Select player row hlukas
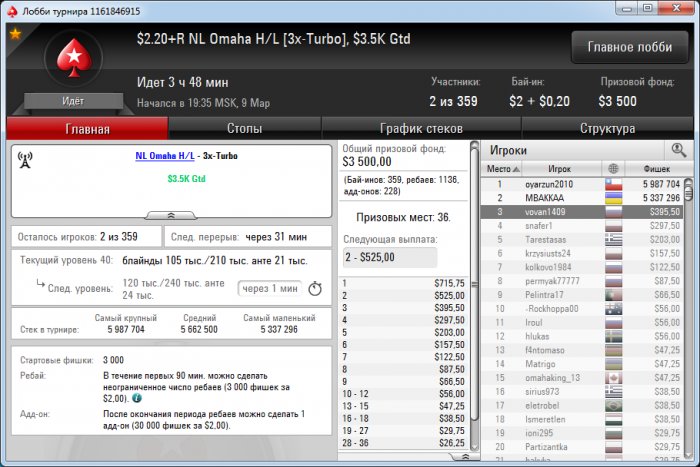 [582, 336]
